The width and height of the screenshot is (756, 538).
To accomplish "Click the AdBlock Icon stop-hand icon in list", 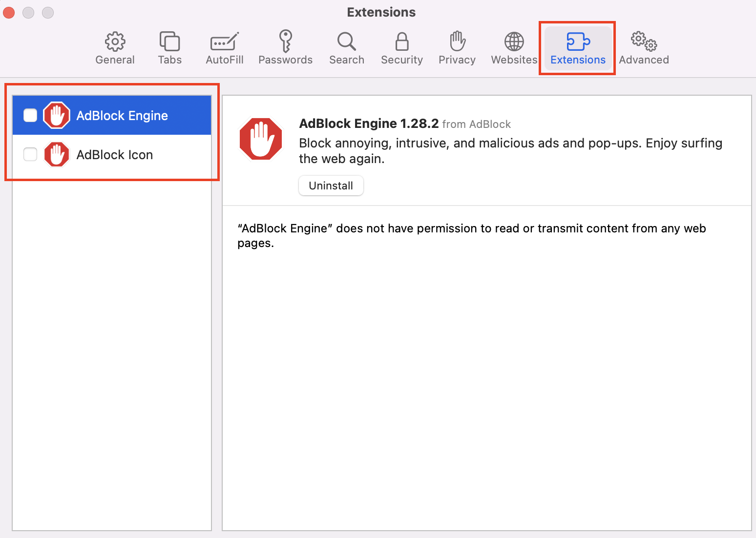I will (57, 154).
